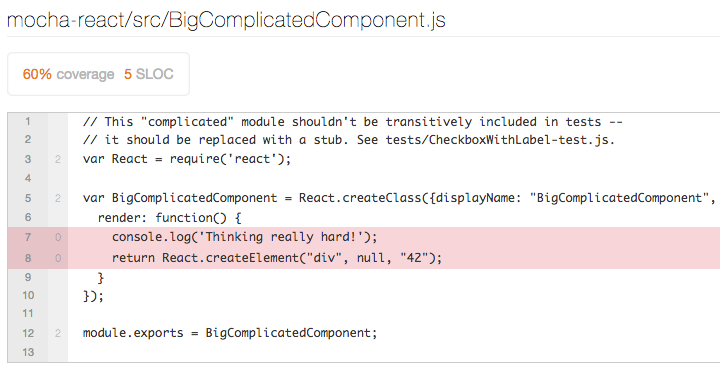
Task: Click the first comment line about complicated module
Action: [x=353, y=122]
